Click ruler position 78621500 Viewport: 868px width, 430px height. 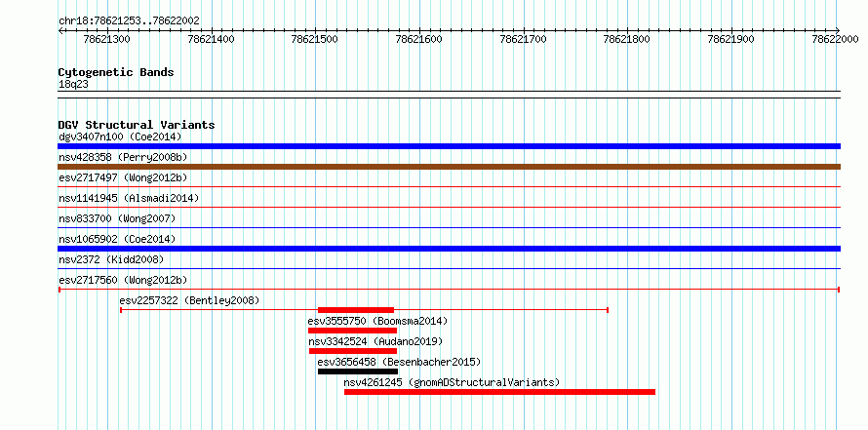pyautogui.click(x=315, y=39)
